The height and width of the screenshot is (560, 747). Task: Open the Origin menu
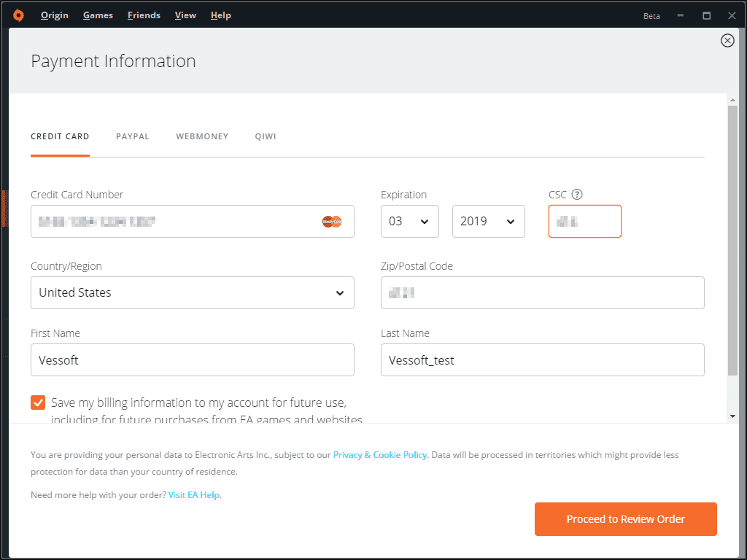pos(54,15)
